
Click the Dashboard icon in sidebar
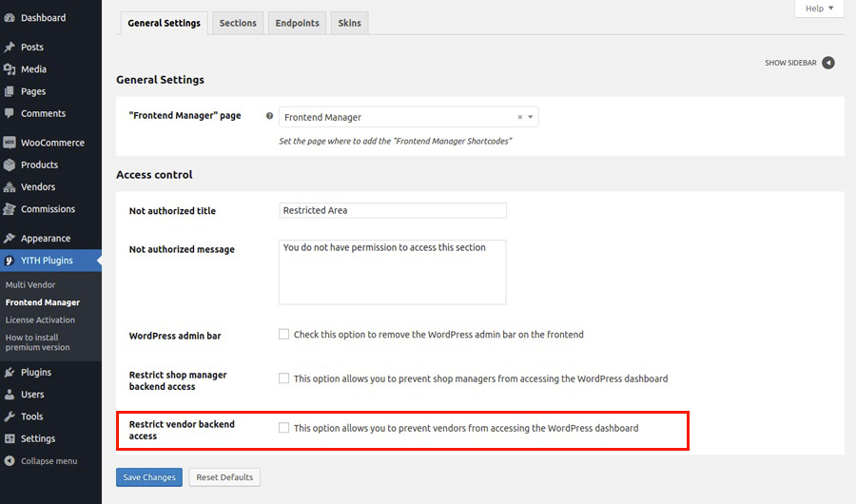pos(10,17)
